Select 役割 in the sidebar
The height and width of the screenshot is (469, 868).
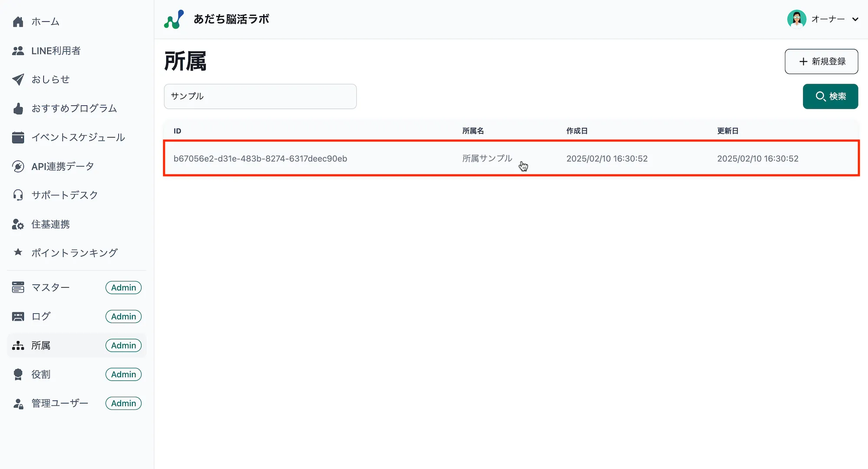click(x=41, y=374)
